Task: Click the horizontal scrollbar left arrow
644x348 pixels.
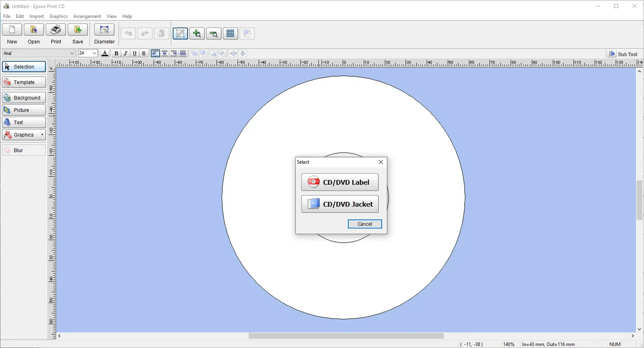Action: (60, 336)
